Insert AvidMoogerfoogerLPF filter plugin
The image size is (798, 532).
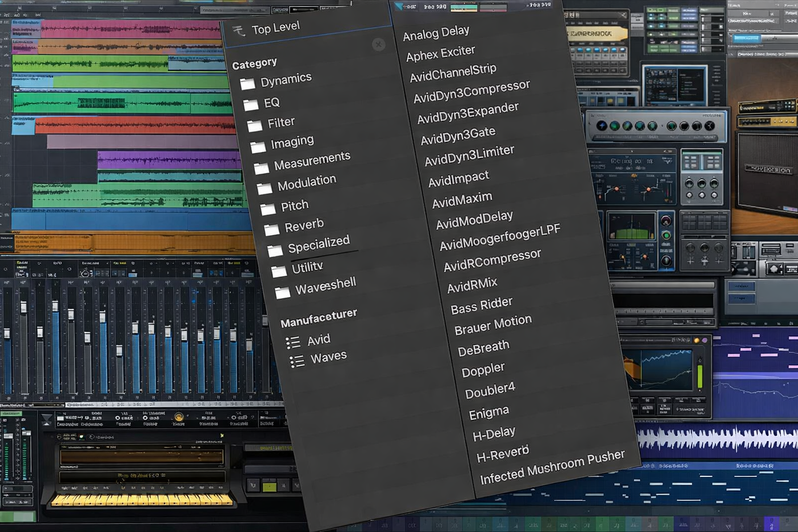tap(500, 238)
